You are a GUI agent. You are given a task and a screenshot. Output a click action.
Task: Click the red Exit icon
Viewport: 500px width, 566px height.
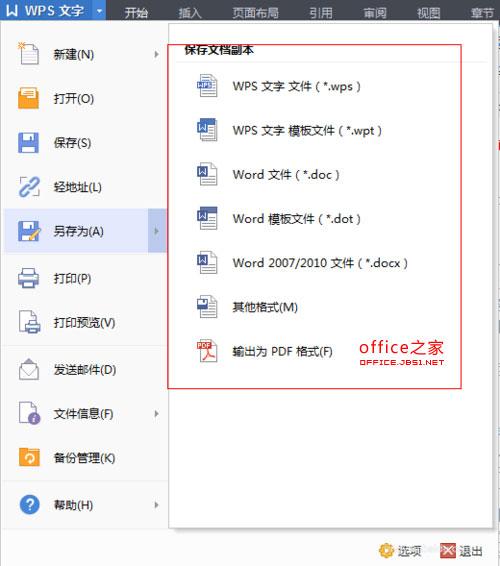click(x=448, y=551)
